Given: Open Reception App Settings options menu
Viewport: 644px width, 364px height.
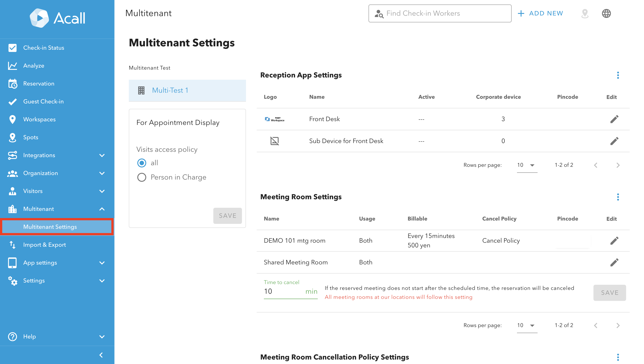Looking at the screenshot, I should coord(618,75).
